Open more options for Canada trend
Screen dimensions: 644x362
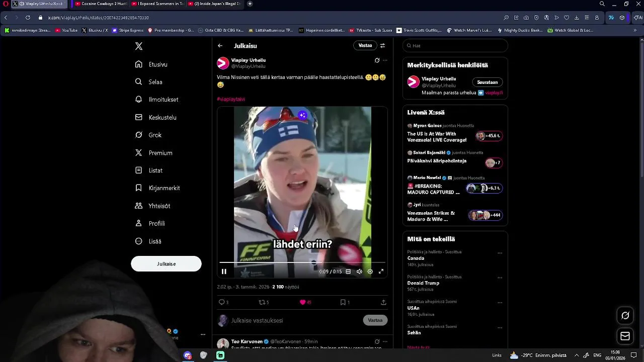(x=500, y=253)
